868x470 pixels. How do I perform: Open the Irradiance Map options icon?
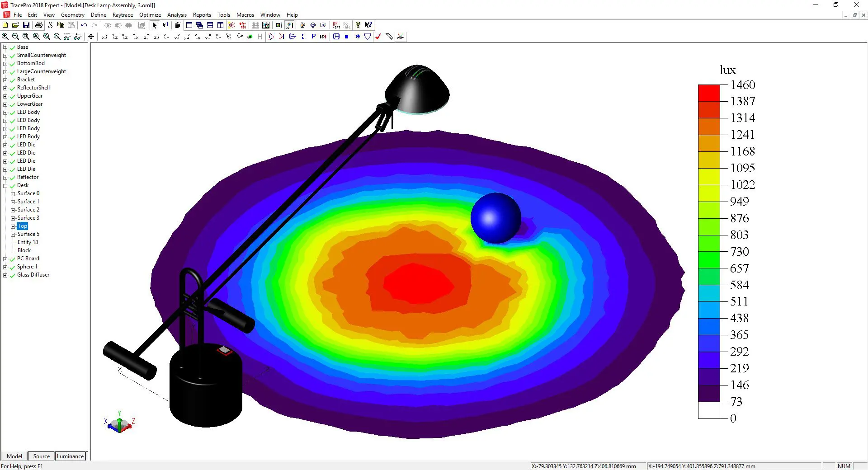(266, 25)
